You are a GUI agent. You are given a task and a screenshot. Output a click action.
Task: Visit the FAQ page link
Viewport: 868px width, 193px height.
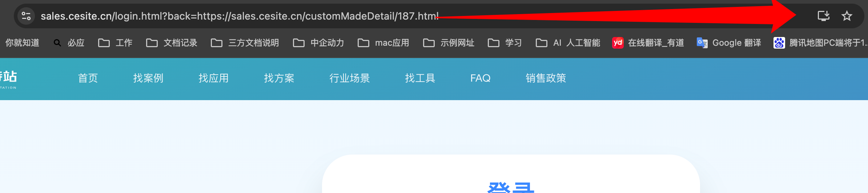[x=481, y=78]
